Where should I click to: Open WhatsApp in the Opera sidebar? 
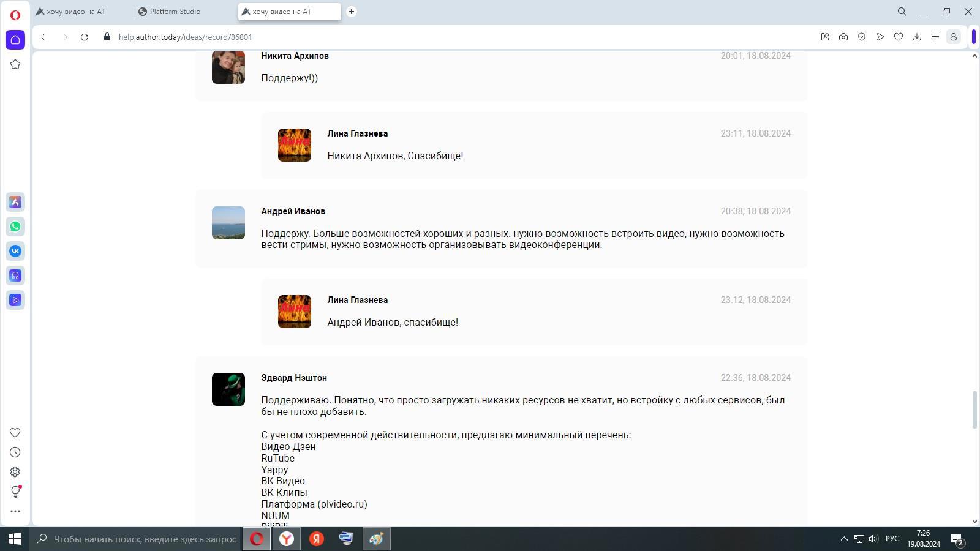(x=15, y=227)
